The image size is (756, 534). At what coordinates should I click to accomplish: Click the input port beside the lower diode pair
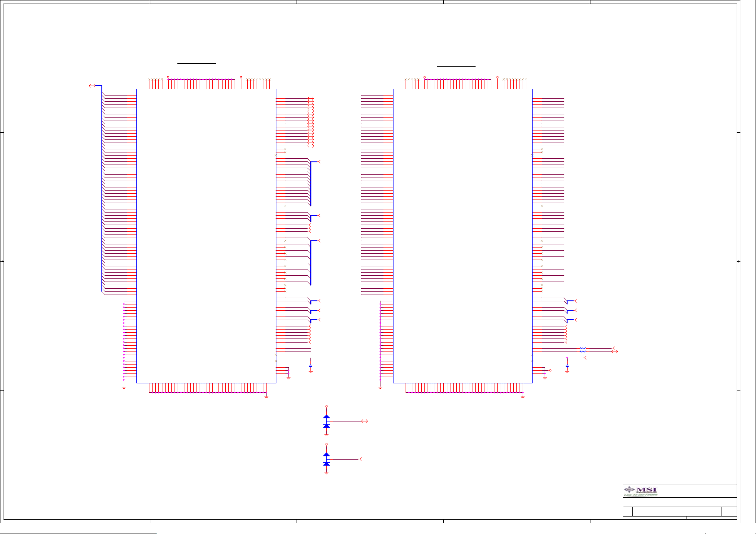click(360, 459)
